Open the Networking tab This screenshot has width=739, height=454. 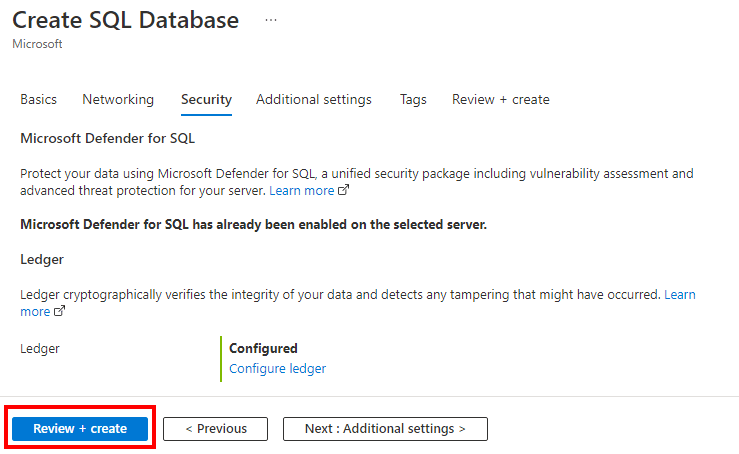click(118, 99)
